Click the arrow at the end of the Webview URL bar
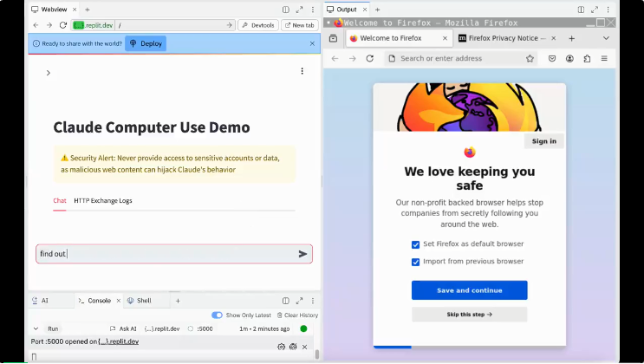This screenshot has width=644, height=364. click(229, 25)
